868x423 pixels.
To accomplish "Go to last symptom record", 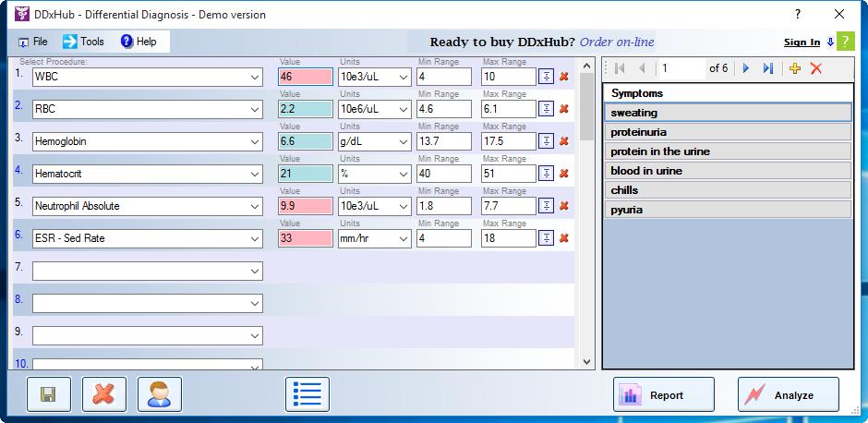I will click(x=767, y=68).
